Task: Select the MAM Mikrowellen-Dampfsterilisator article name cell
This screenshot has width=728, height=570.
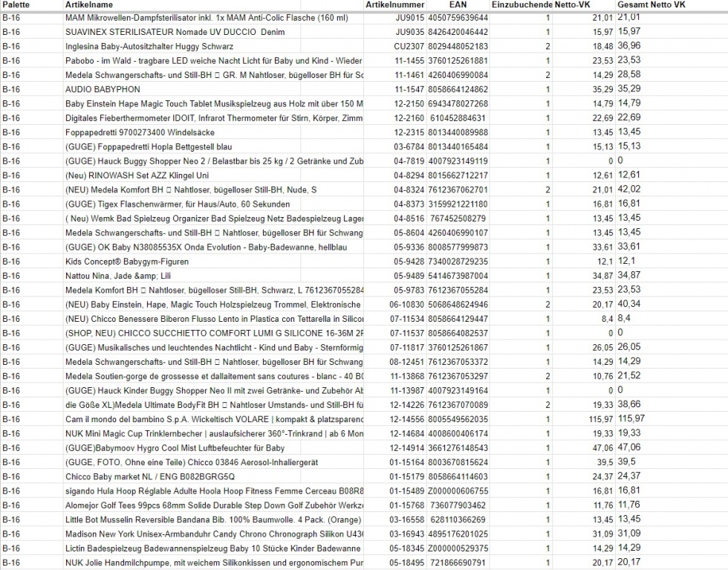Action: [207, 18]
